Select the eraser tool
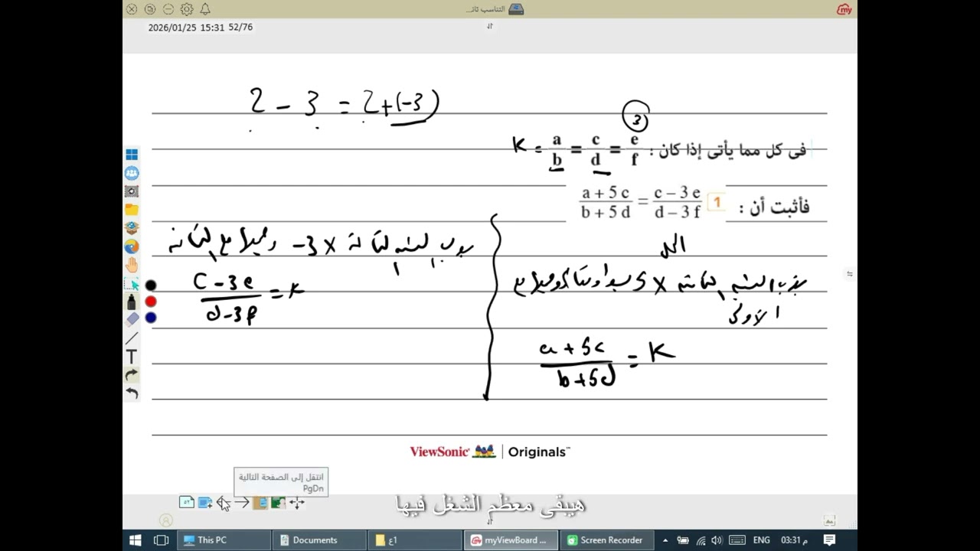The width and height of the screenshot is (980, 551). point(132,319)
